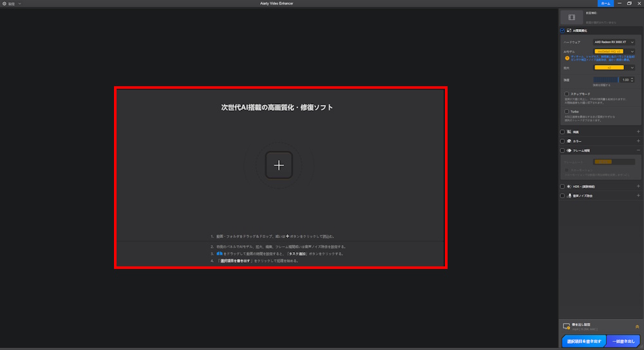This screenshot has width=644, height=350.
Task: Open the 拡大 x2 scale dropdown
Action: tap(614, 68)
